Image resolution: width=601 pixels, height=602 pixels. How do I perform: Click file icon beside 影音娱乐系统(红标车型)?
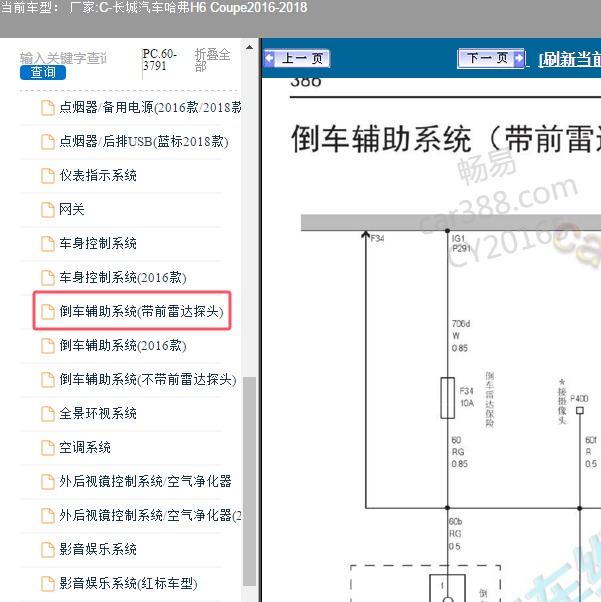click(x=48, y=584)
